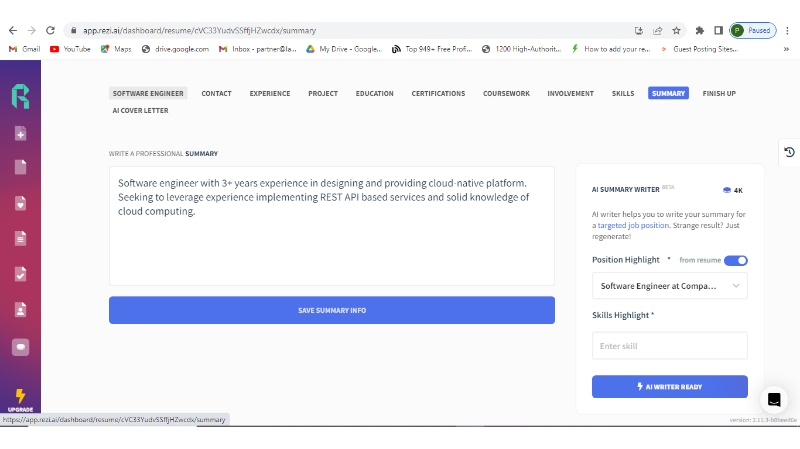Go to the Skills tab
The height and width of the screenshot is (449, 800).
tap(623, 93)
